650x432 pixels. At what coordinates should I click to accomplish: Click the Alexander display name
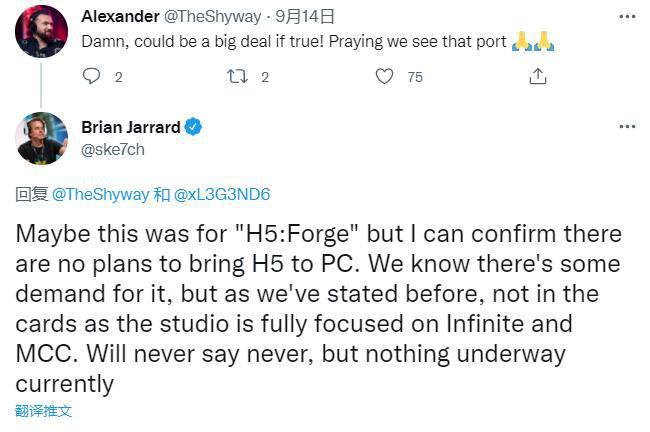pos(120,17)
